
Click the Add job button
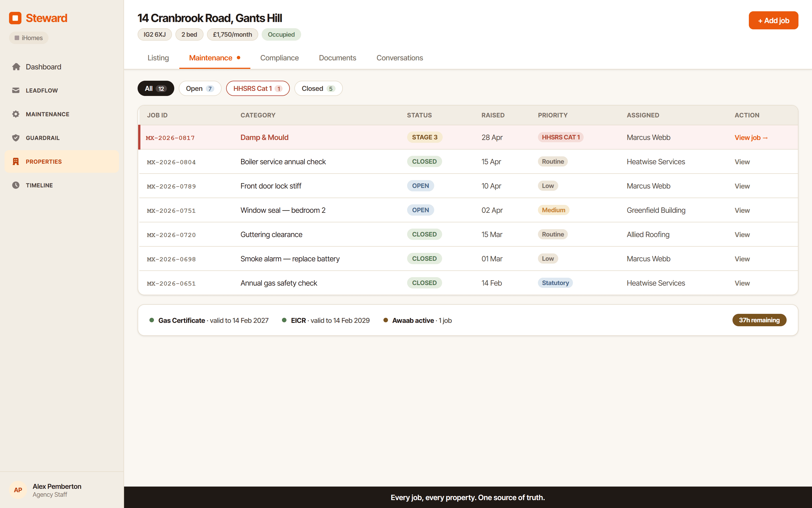[773, 21]
